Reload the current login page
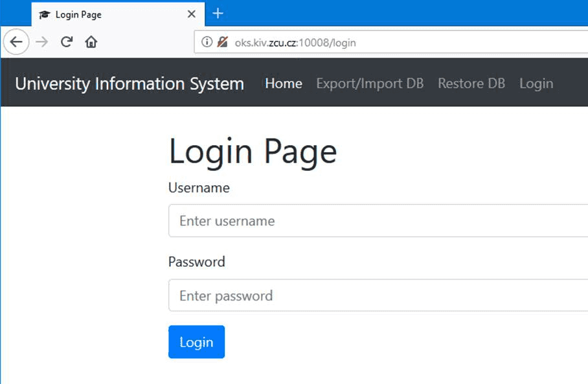Screen dimensions: 588x384 [x=66, y=42]
